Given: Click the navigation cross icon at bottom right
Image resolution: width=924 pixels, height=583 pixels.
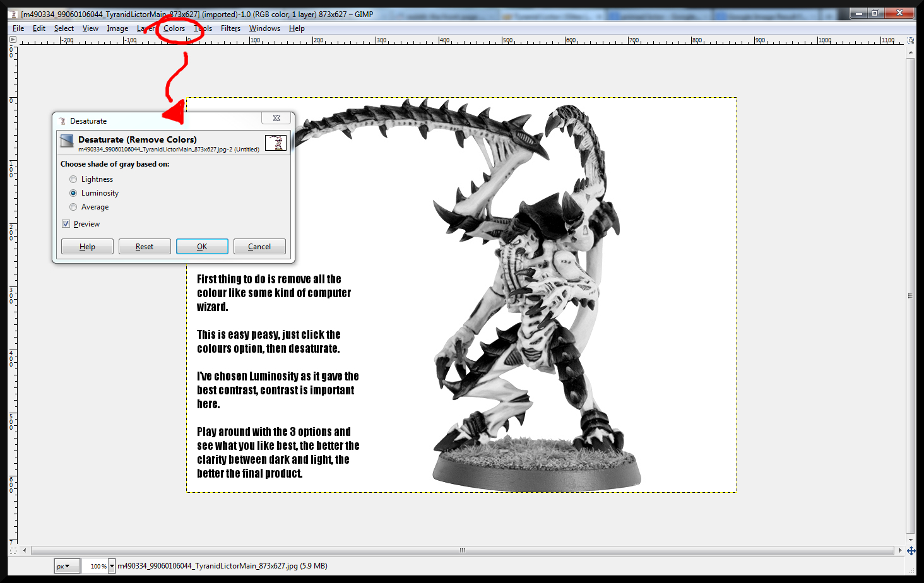Looking at the screenshot, I should point(911,551).
